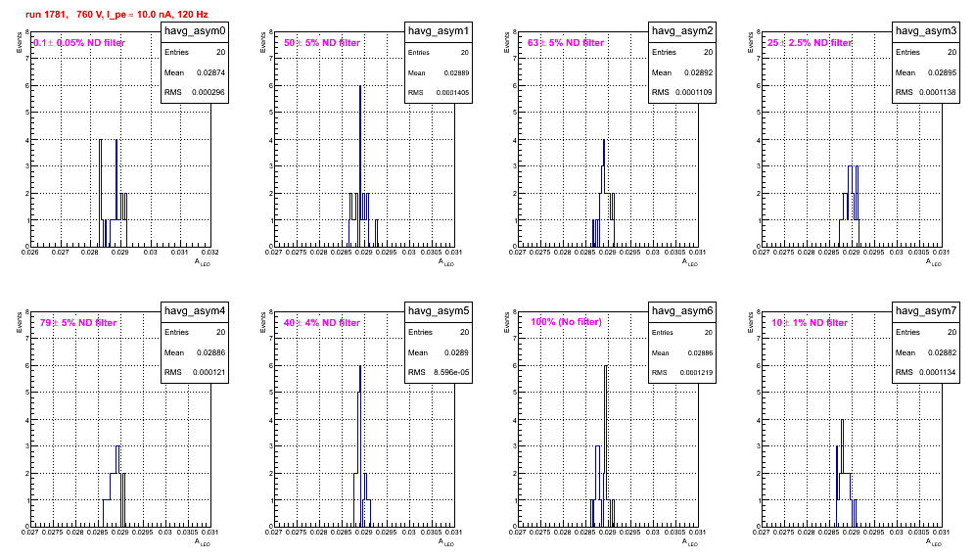Click the Mean value 0.02895
The height and width of the screenshot is (560, 975).
pos(942,72)
